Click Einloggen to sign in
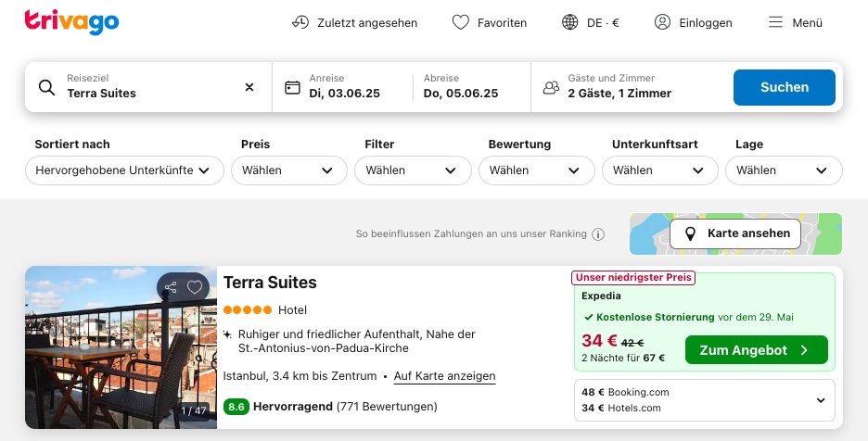The image size is (868, 441). coord(693,22)
